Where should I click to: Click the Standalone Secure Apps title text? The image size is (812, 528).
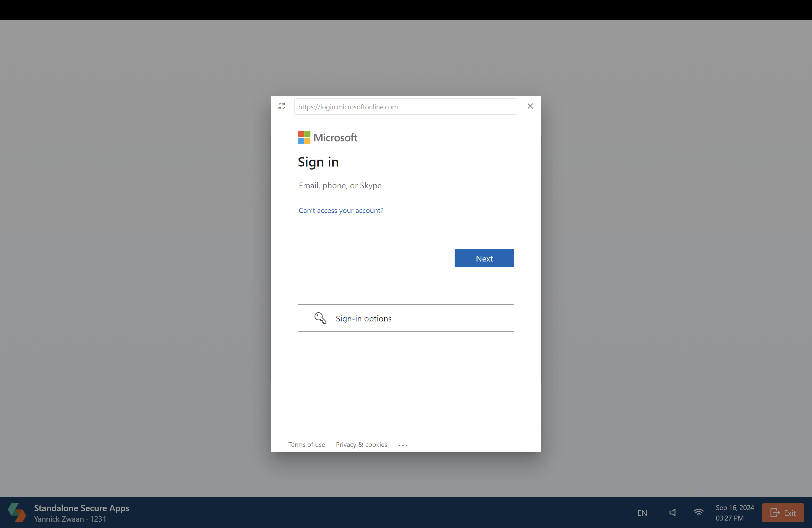pos(81,508)
